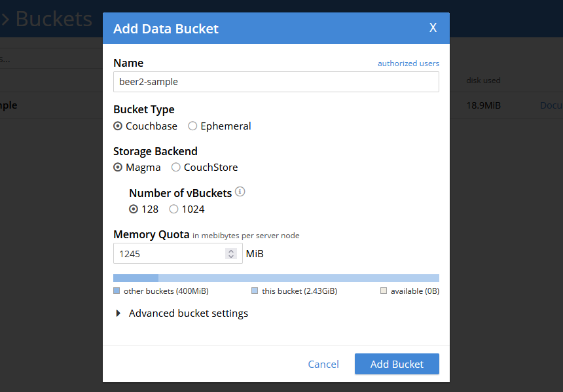This screenshot has width=563, height=392.
Task: Click the disk used column header
Action: point(483,80)
